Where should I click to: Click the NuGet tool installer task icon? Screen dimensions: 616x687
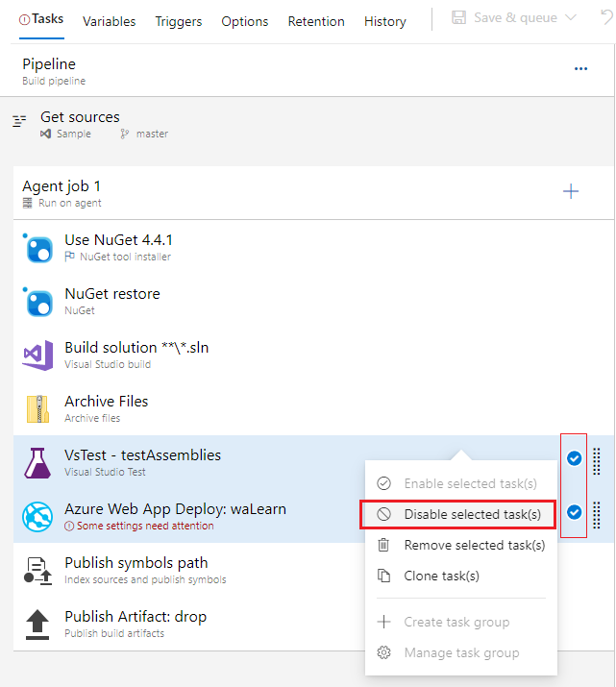click(x=38, y=248)
